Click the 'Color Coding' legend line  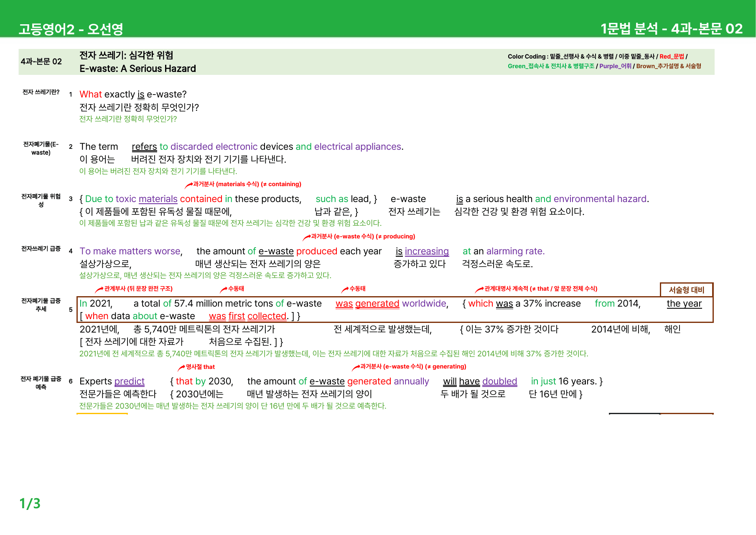(x=597, y=56)
